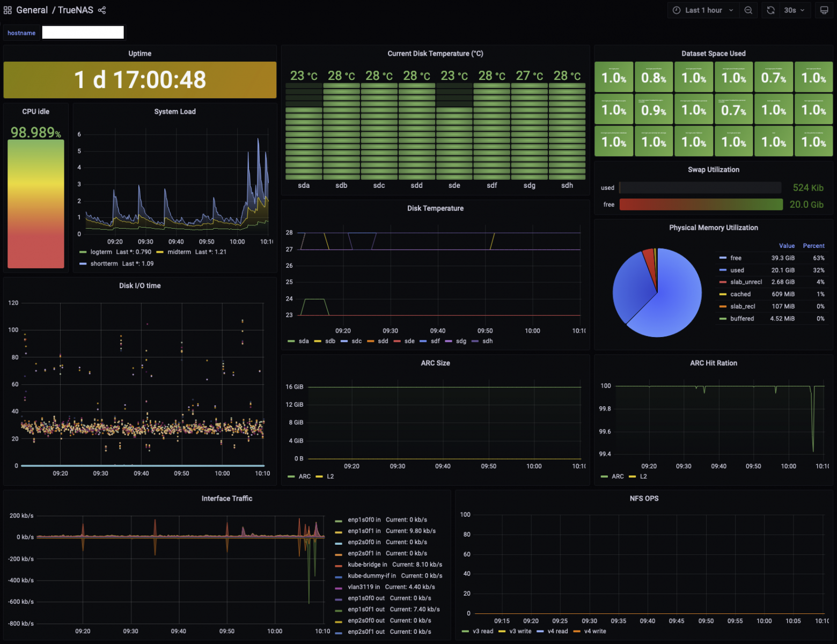
Task: Open the Uptime panel title menu
Action: [139, 54]
